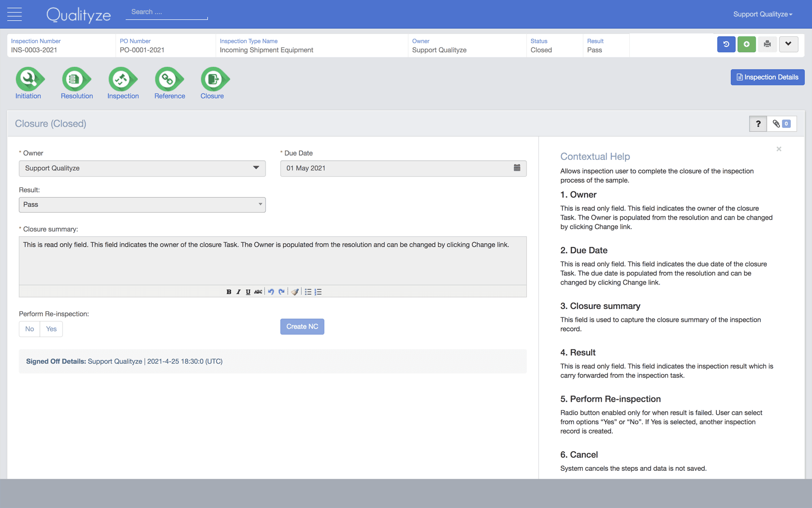Click the Create NC button
The height and width of the screenshot is (508, 812).
pyautogui.click(x=302, y=326)
